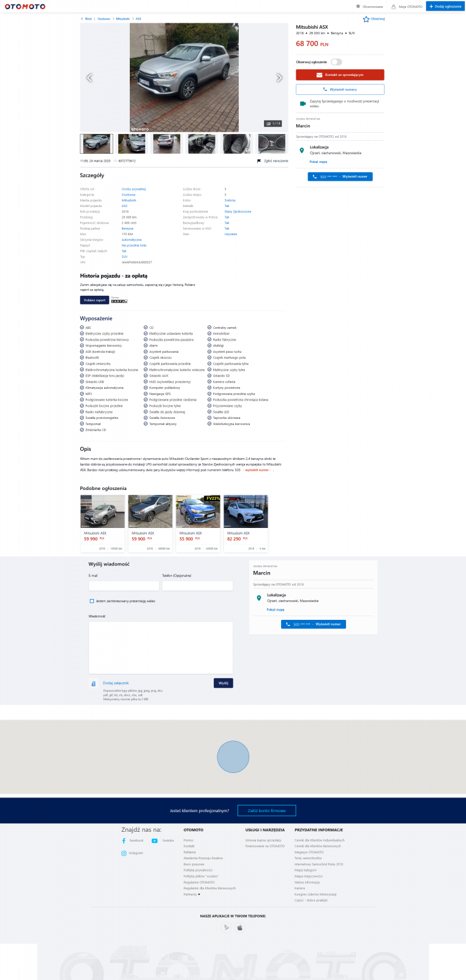Image resolution: width=466 pixels, height=980 pixels.
Task: Open the Facebook icon in footer
Action: point(124,841)
